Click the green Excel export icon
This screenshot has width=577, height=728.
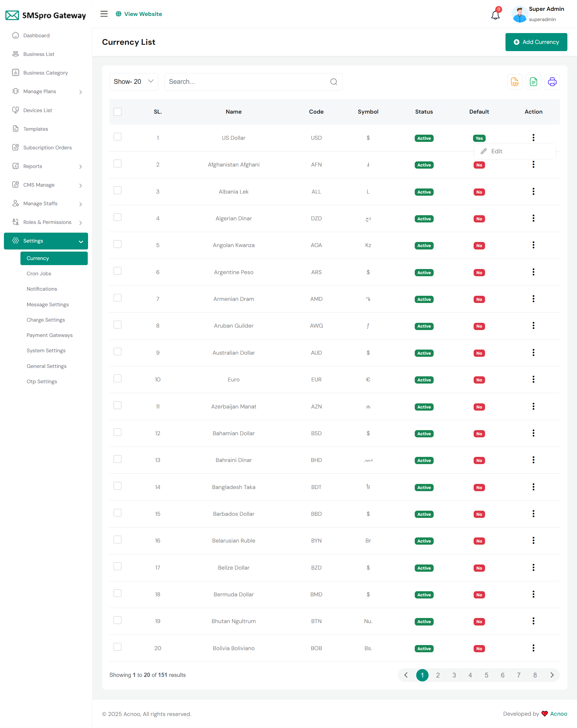tap(533, 82)
